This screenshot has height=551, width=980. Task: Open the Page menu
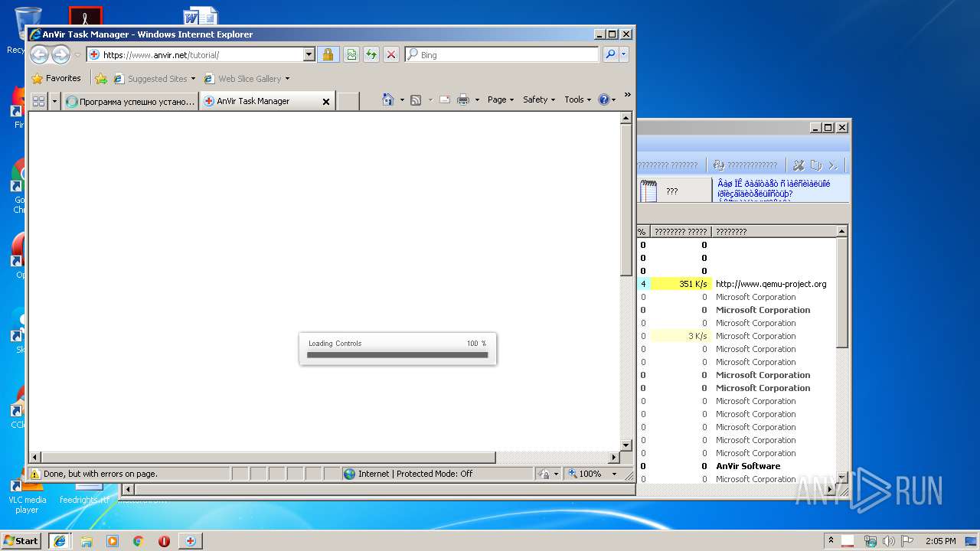pos(500,99)
